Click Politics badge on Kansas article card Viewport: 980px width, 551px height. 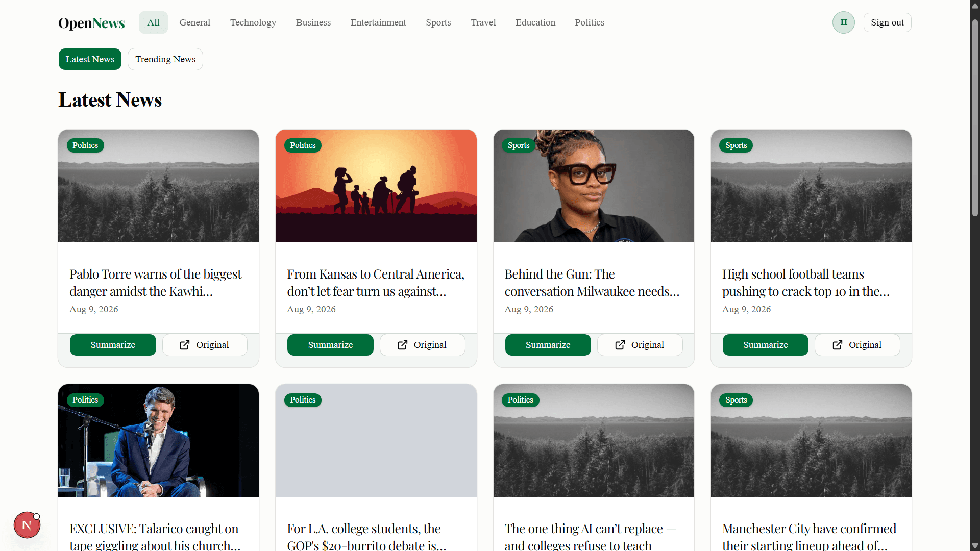(x=303, y=145)
